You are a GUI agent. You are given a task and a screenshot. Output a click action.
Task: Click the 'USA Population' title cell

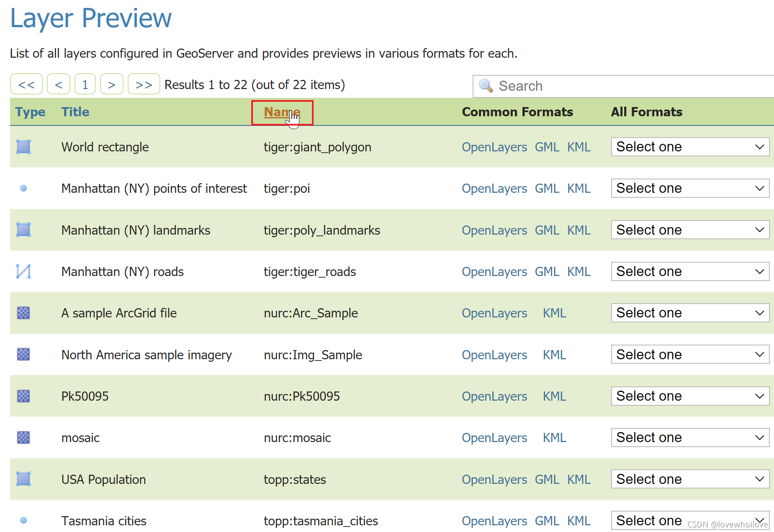point(103,479)
